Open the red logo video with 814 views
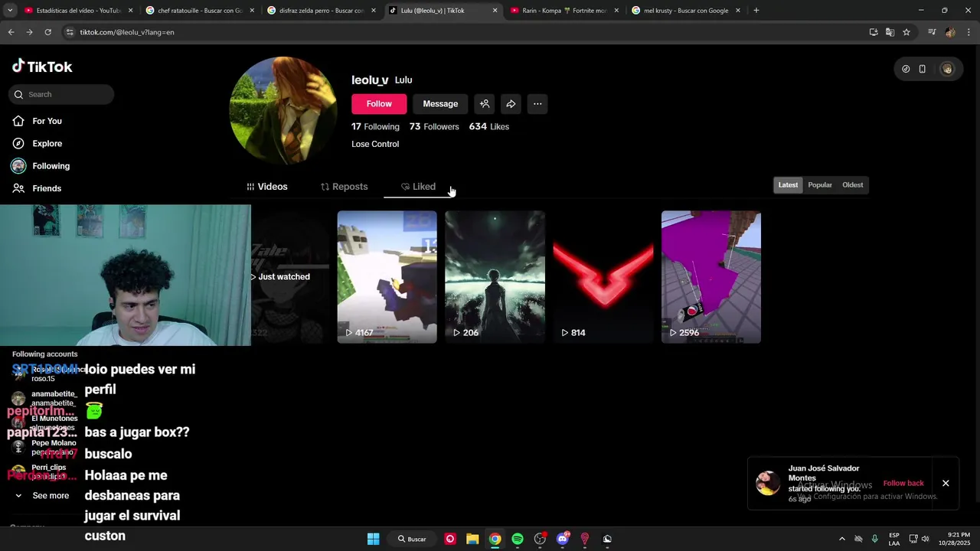The height and width of the screenshot is (551, 980). point(603,277)
